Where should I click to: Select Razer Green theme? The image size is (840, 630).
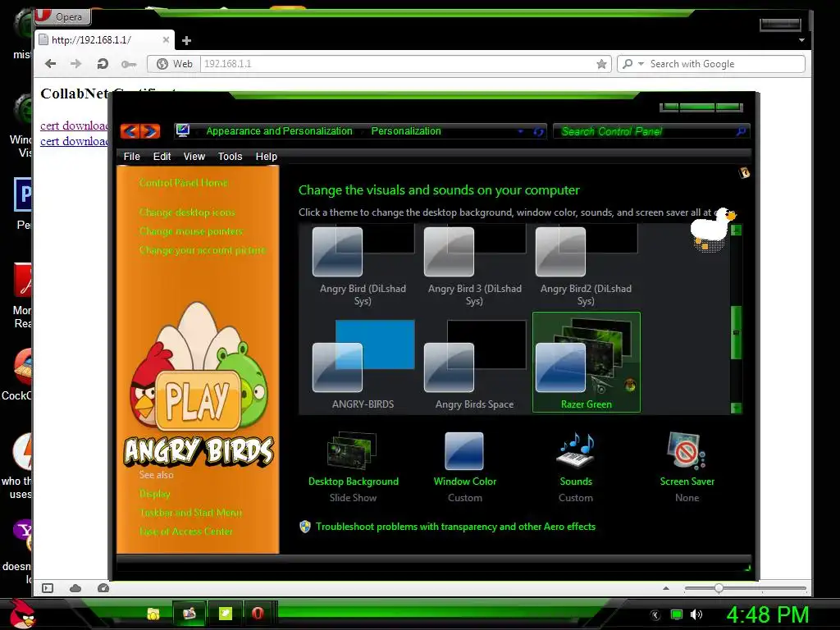[x=586, y=362]
